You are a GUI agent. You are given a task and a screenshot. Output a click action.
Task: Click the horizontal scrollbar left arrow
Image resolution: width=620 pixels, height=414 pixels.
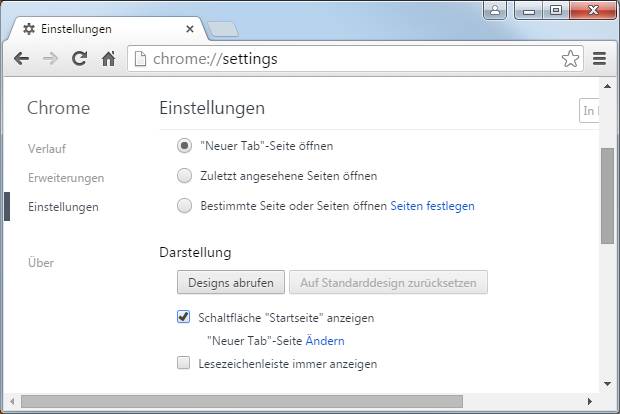click(12, 402)
